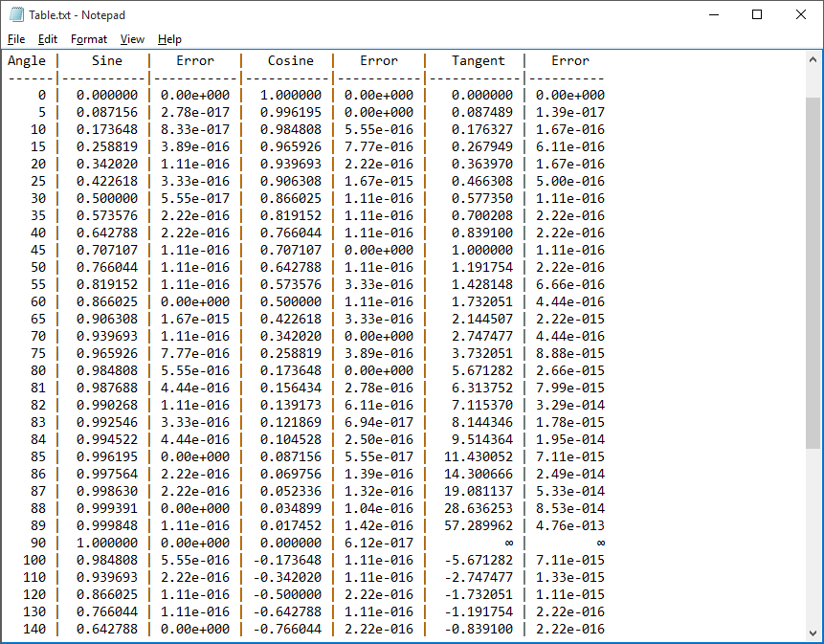The width and height of the screenshot is (824, 644).
Task: Minimize the Notepad window
Action: pyautogui.click(x=713, y=15)
